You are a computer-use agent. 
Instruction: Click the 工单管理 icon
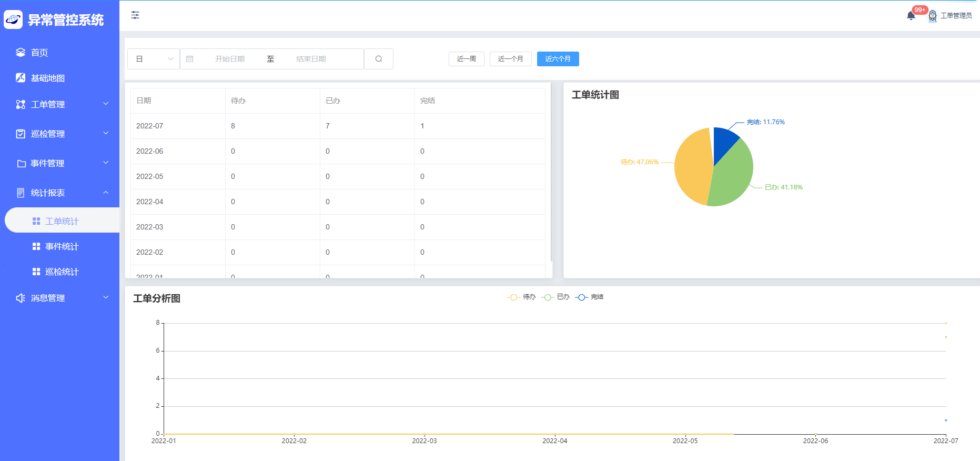tap(21, 104)
